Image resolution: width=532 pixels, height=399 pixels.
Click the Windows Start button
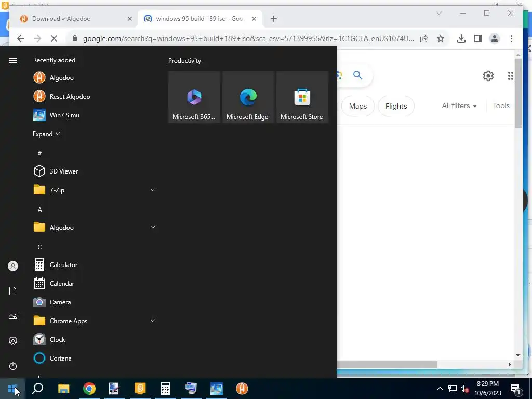coord(12,389)
